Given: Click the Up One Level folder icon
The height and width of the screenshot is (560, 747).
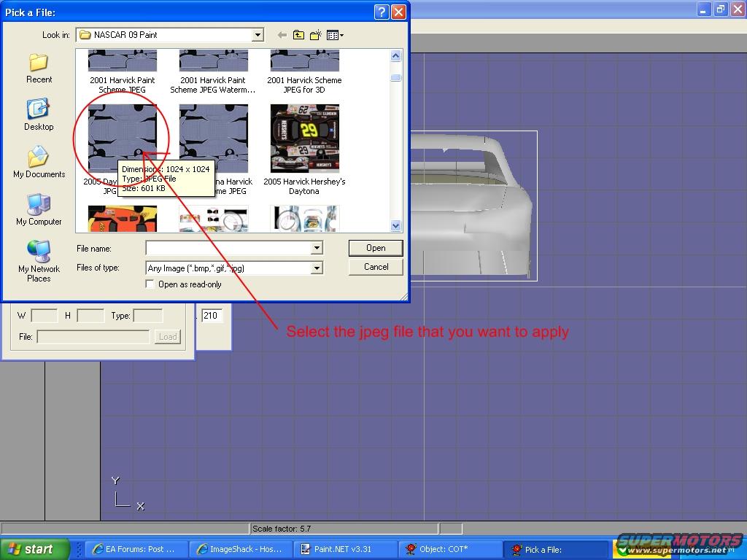Looking at the screenshot, I should 299,35.
